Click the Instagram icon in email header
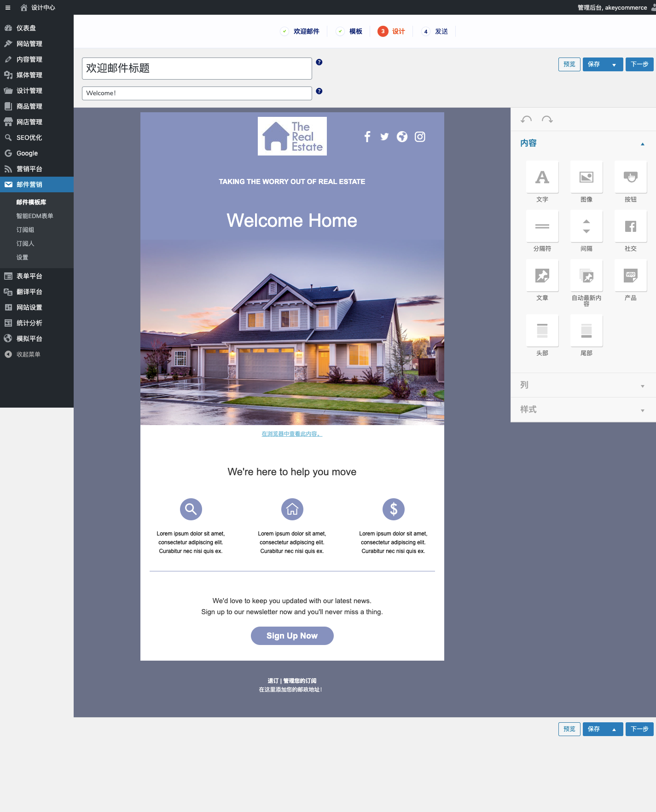 click(420, 137)
